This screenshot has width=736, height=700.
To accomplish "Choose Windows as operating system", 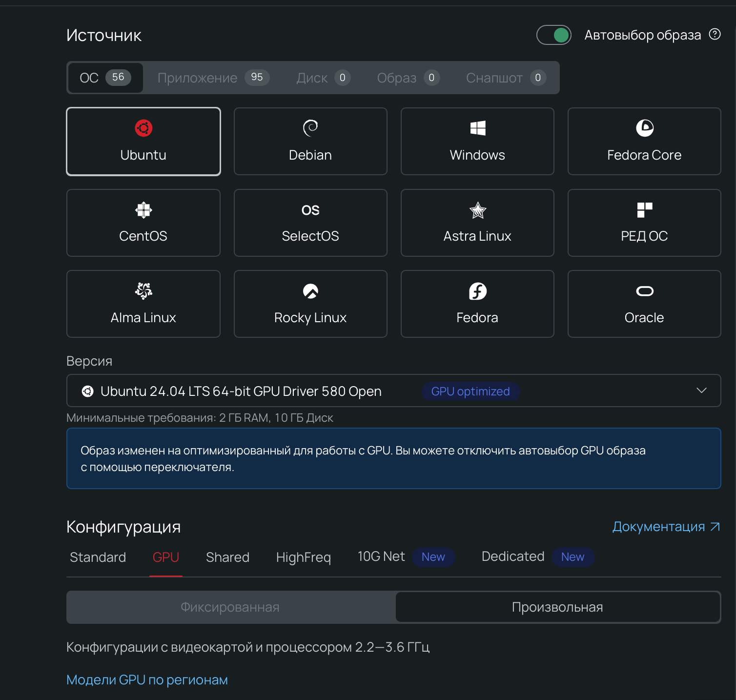I will pyautogui.click(x=477, y=141).
